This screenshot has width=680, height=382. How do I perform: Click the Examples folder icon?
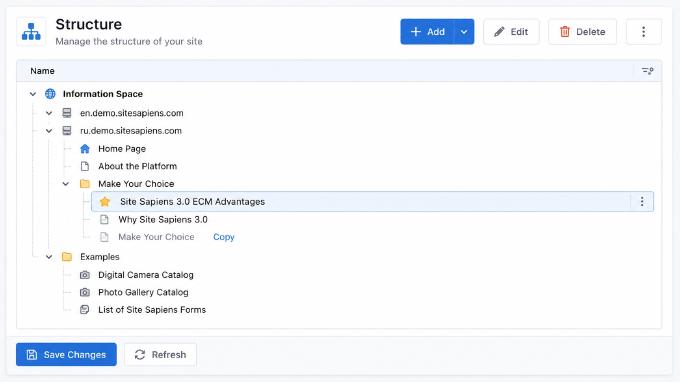[67, 257]
